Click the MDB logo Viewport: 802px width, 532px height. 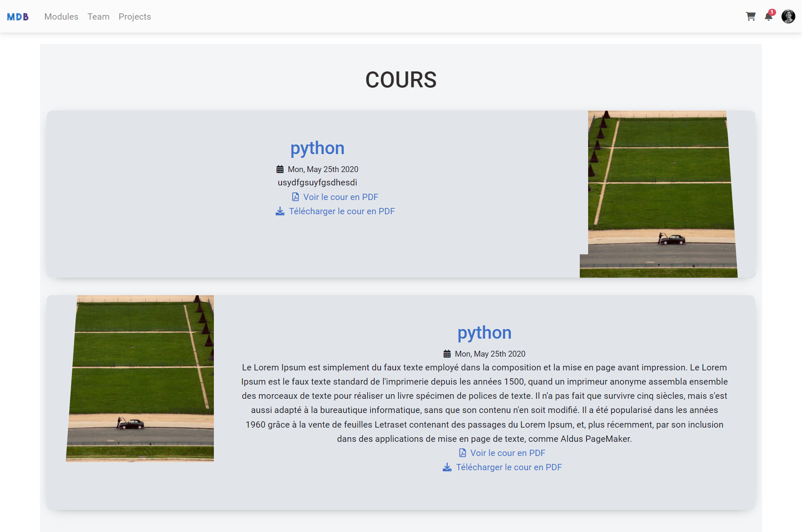click(x=18, y=16)
